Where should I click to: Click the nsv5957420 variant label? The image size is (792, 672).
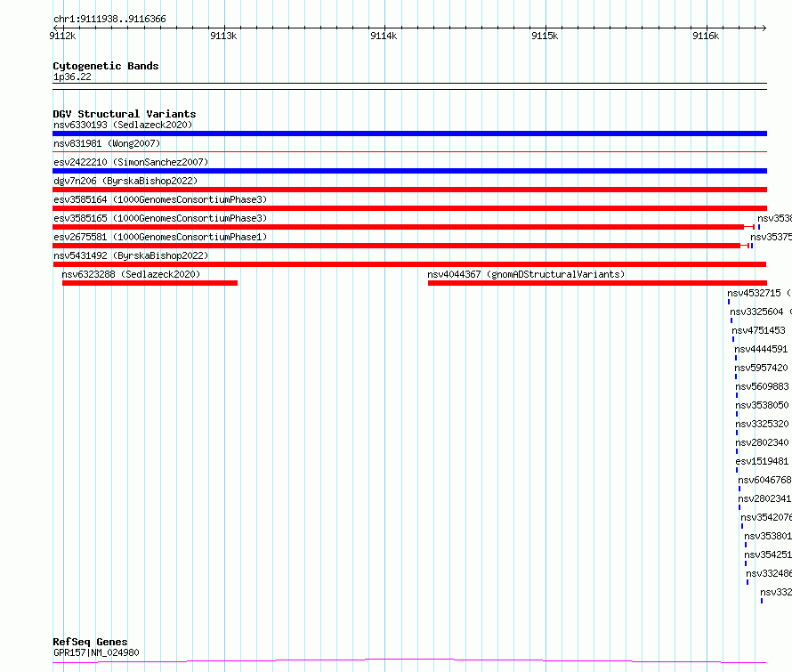pos(761,368)
